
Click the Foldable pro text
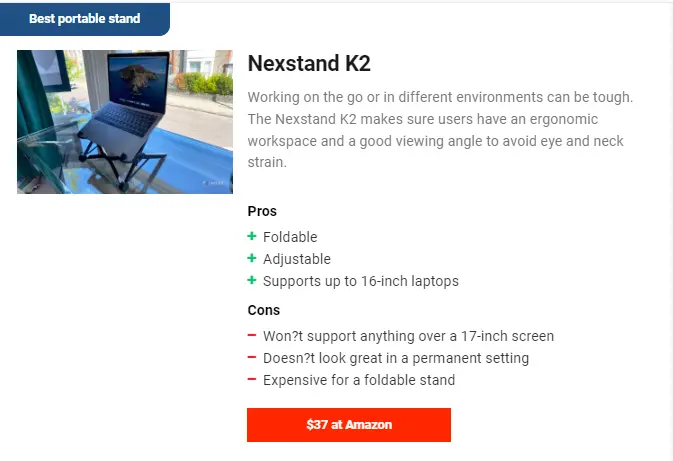(x=290, y=237)
